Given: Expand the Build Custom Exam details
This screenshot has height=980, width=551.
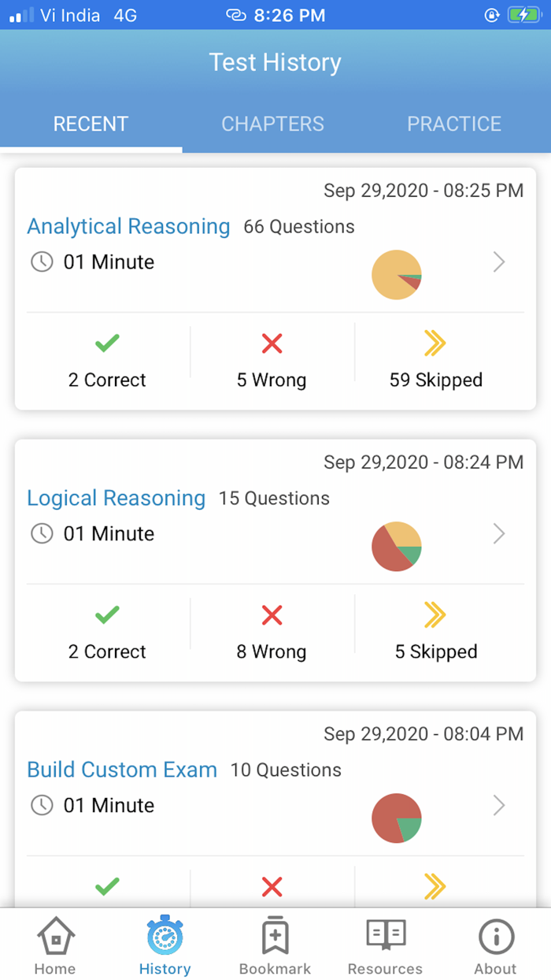Looking at the screenshot, I should pyautogui.click(x=499, y=806).
